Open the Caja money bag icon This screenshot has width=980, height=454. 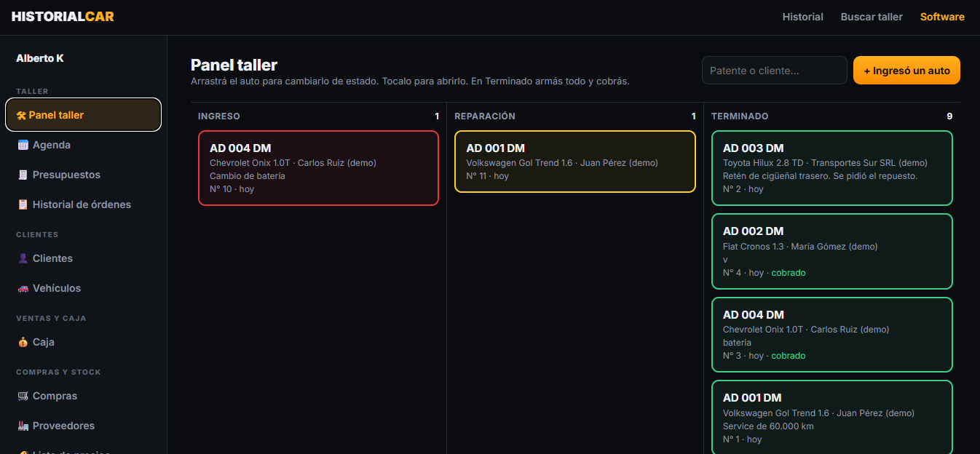pyautogui.click(x=23, y=342)
